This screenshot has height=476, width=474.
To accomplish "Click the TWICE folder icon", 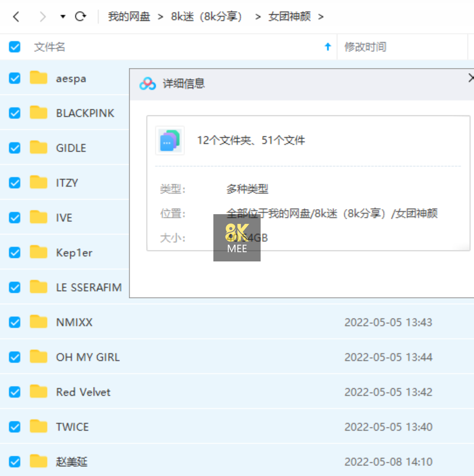I will point(38,426).
